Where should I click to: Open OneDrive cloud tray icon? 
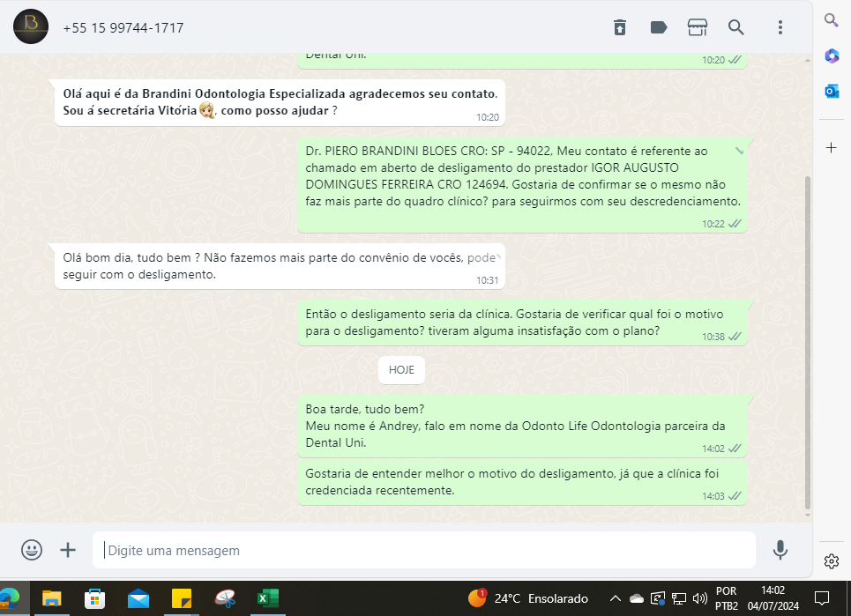[636, 598]
